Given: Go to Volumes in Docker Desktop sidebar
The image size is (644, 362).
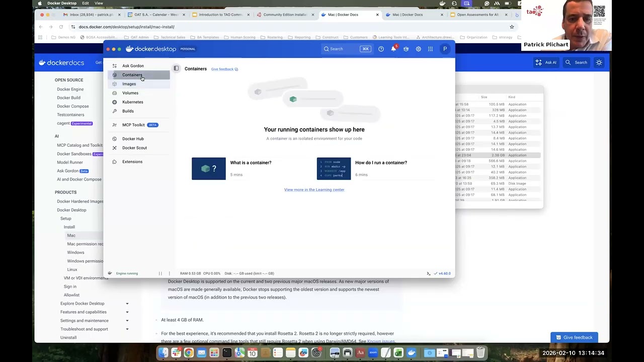Looking at the screenshot, I should tap(130, 93).
